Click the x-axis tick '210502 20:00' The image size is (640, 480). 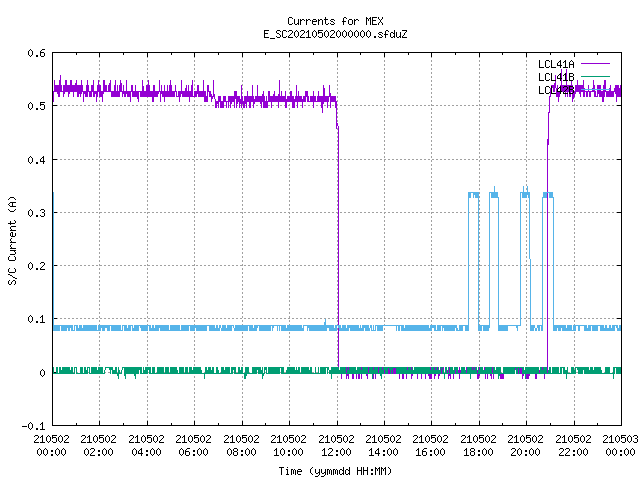(525, 445)
